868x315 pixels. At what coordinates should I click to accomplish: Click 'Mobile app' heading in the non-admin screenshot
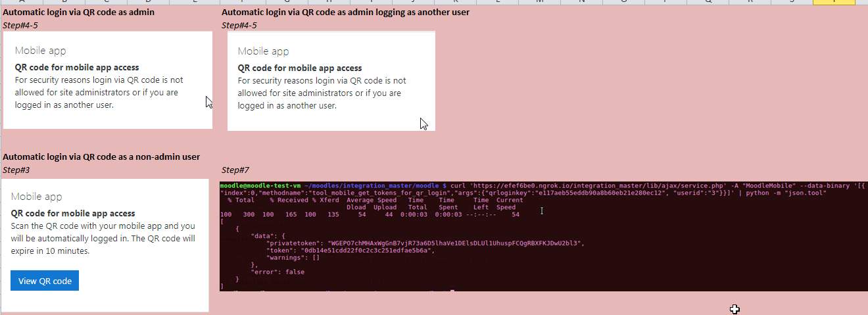(38, 197)
